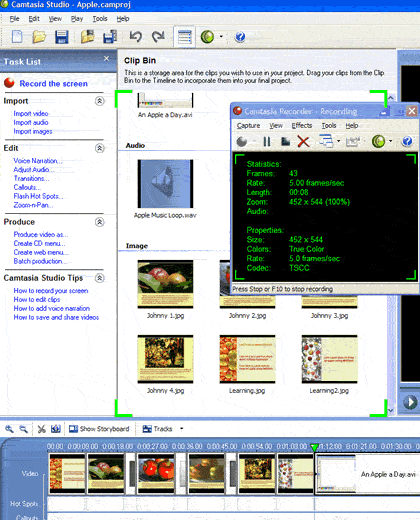The image size is (420, 520).
Task: Open Flash Hot Spots task
Action: pos(39,196)
